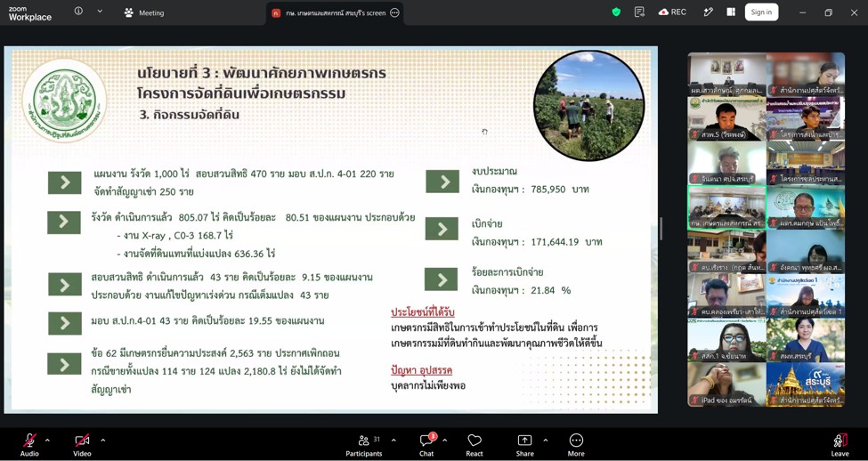Click text บุคลากรไม่เพียงพอ
Viewport: 868px width, 461px height.
point(428,385)
